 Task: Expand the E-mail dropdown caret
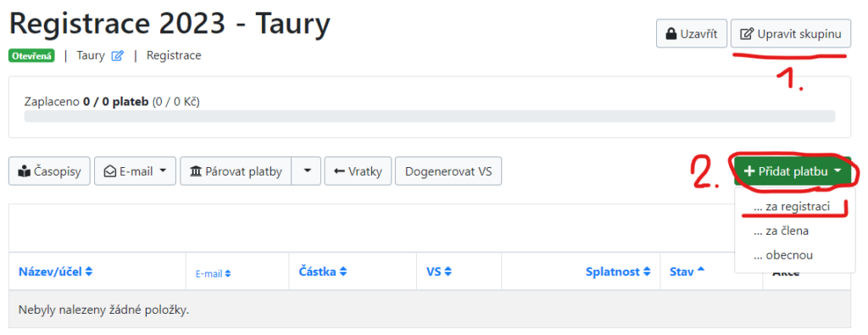[x=163, y=171]
